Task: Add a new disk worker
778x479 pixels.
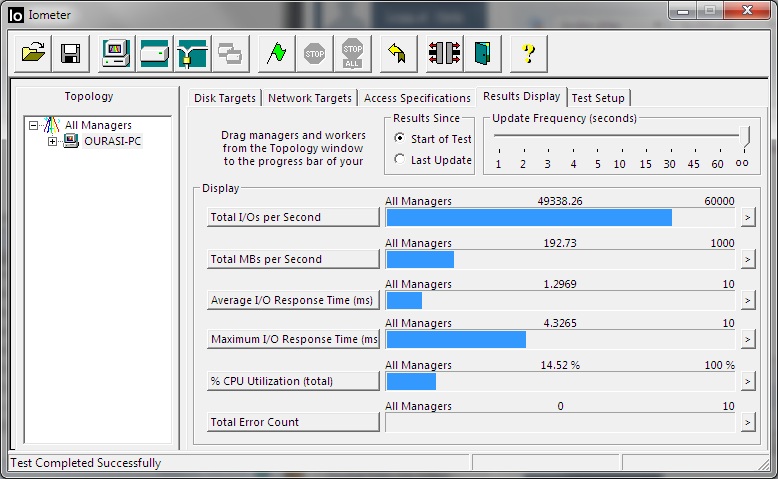Action: pos(154,54)
